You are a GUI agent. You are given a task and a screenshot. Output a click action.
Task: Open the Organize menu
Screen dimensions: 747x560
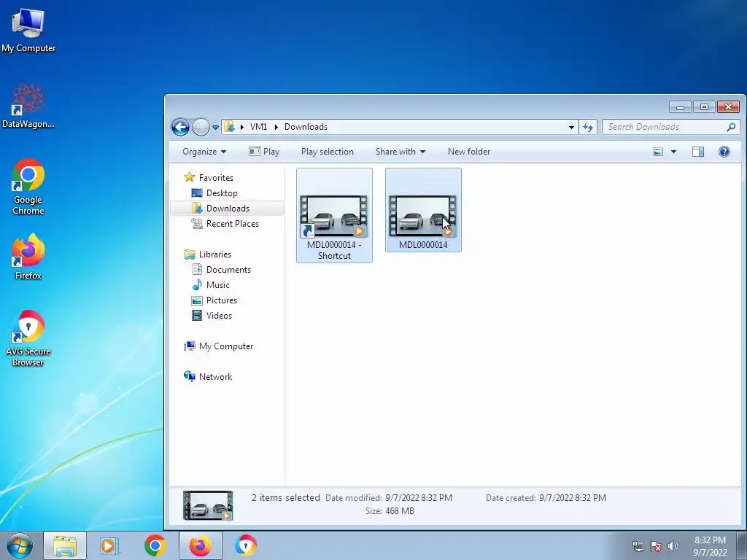(x=204, y=152)
